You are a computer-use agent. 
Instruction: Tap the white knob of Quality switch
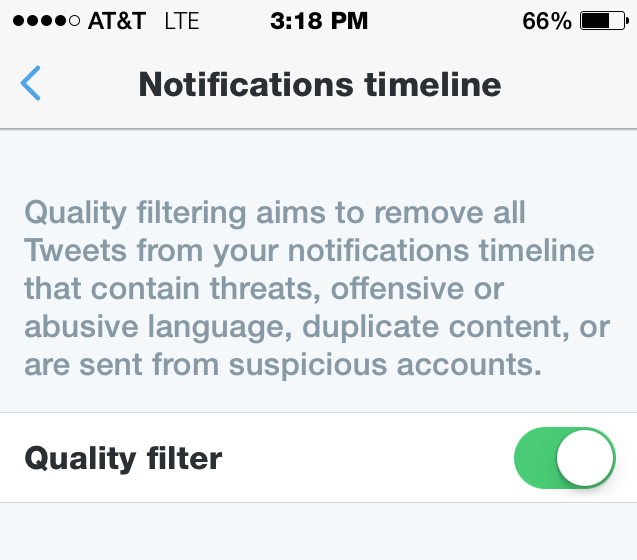click(x=585, y=458)
